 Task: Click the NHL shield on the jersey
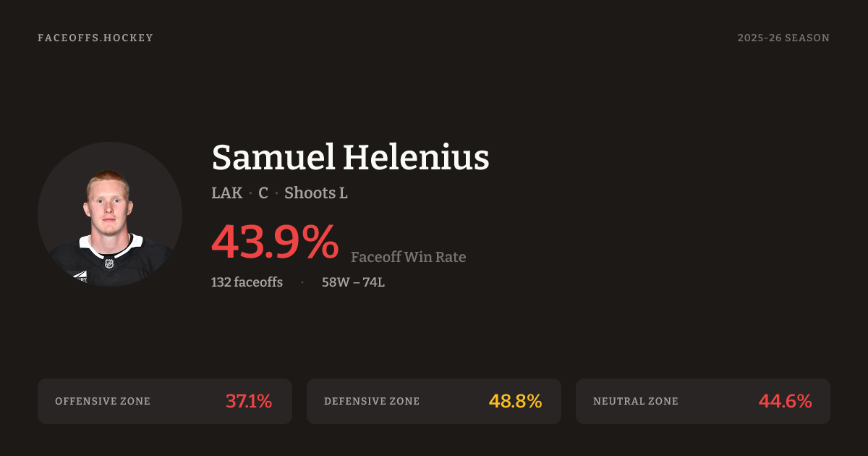pyautogui.click(x=109, y=263)
